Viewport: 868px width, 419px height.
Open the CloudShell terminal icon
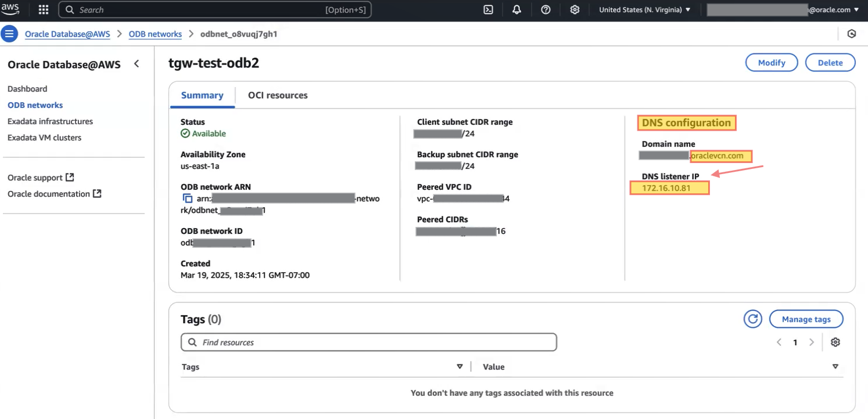tap(488, 10)
